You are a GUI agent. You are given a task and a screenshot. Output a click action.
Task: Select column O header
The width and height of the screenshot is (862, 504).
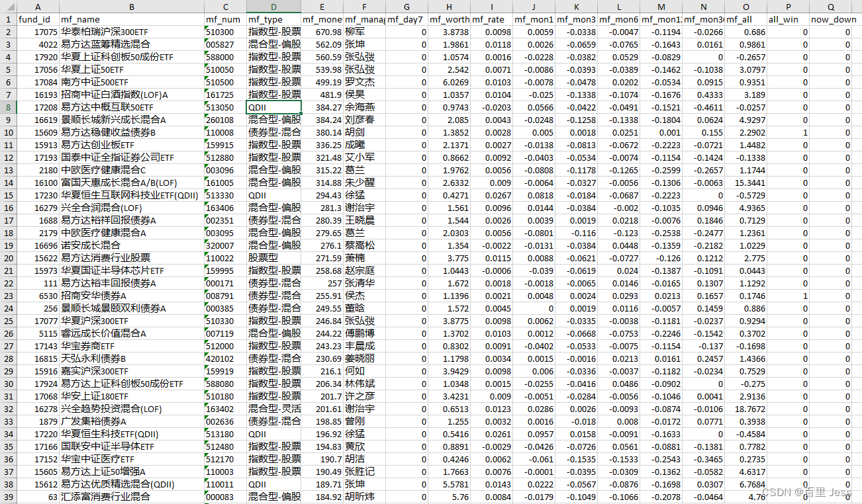[745, 6]
